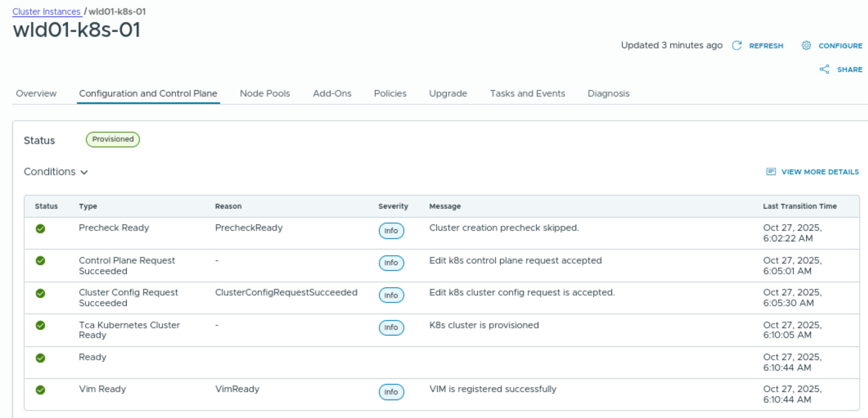Navigate to Cluster Instances breadcrumb link

[x=46, y=11]
